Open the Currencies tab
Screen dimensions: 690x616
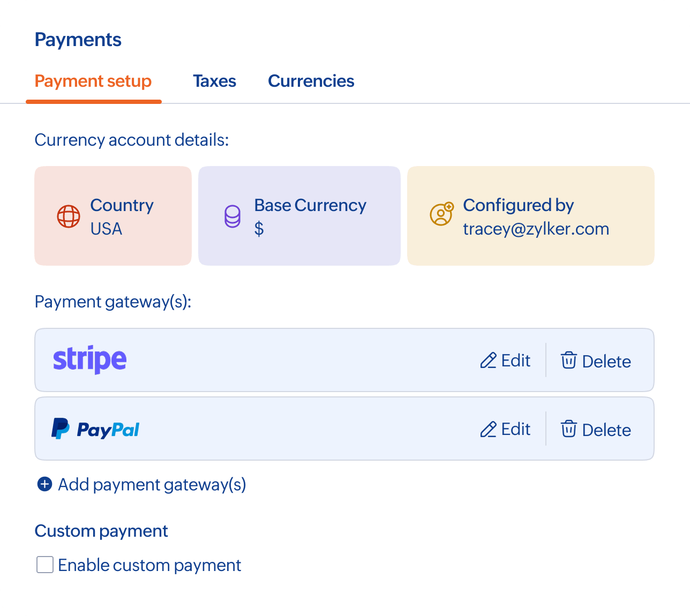(311, 81)
